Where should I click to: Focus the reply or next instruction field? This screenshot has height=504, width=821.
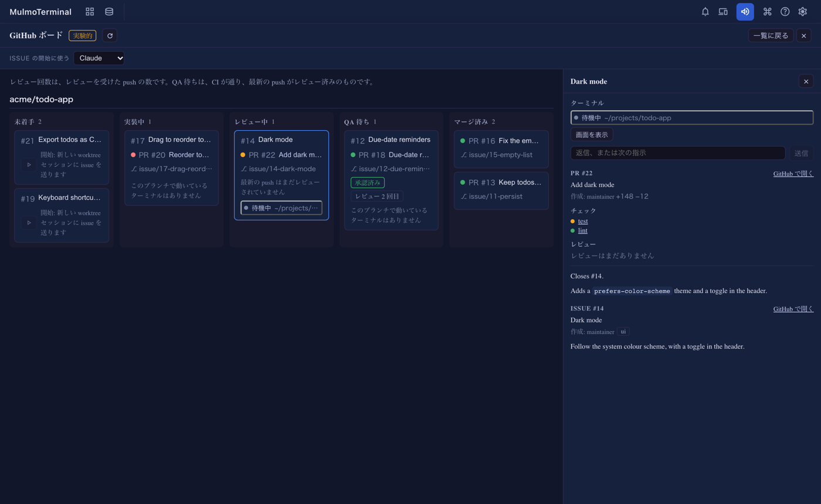click(x=678, y=153)
